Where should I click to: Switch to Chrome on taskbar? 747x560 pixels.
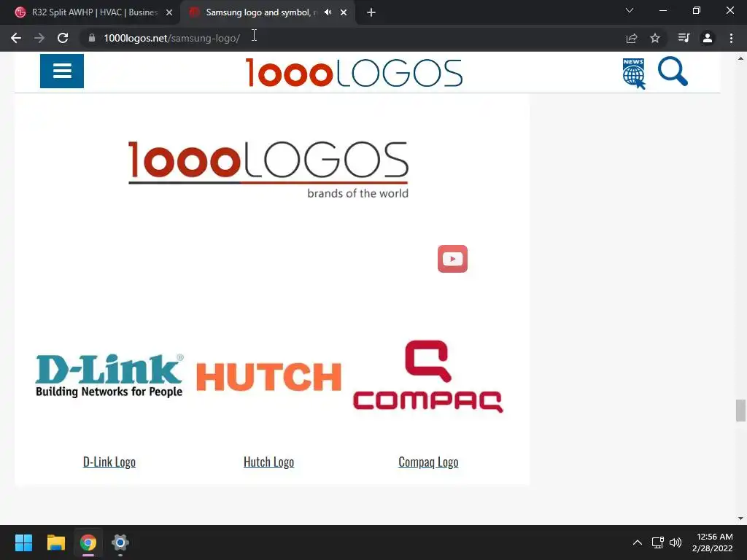(x=88, y=542)
